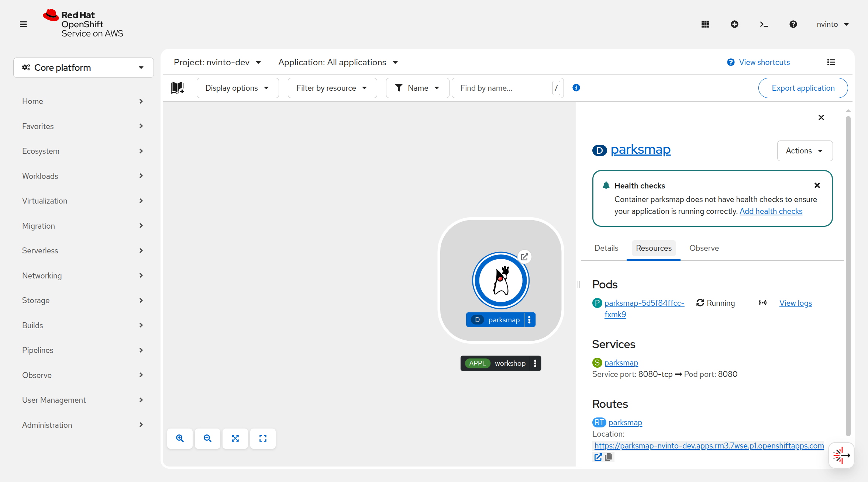The image size is (868, 482).
Task: Expand the Observe navigation section
Action: pyautogui.click(x=83, y=375)
